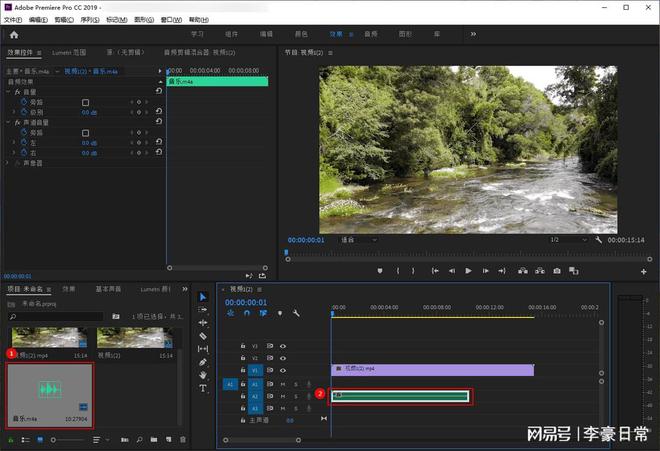Switch to the Lumetri 范围 panel tab
This screenshot has width=660, height=451.
[69, 52]
